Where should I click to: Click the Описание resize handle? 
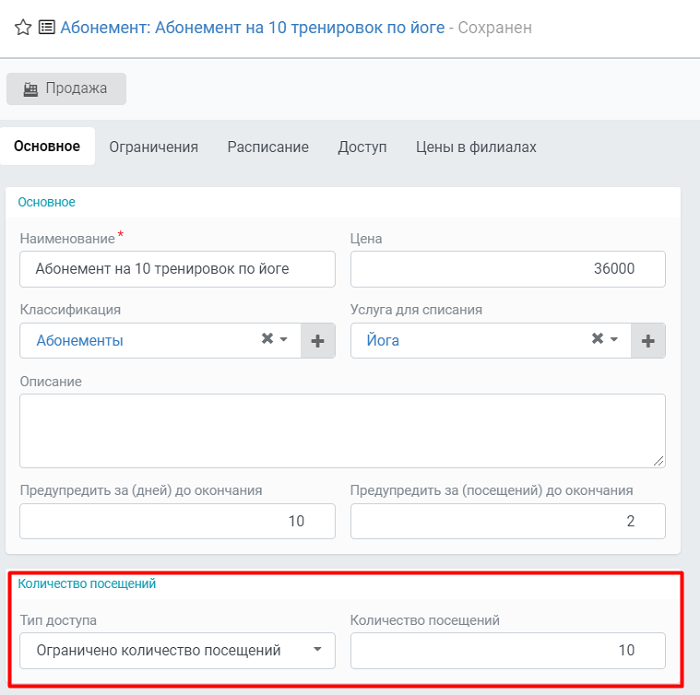658,461
